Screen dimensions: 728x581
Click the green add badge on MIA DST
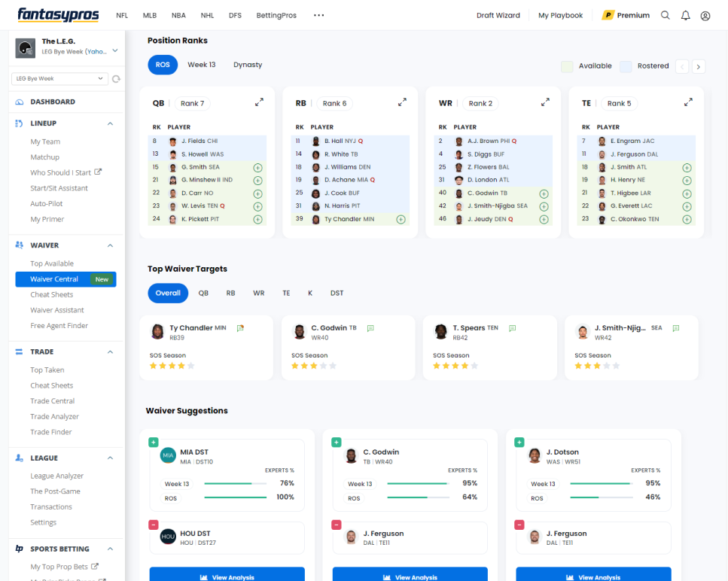point(154,443)
